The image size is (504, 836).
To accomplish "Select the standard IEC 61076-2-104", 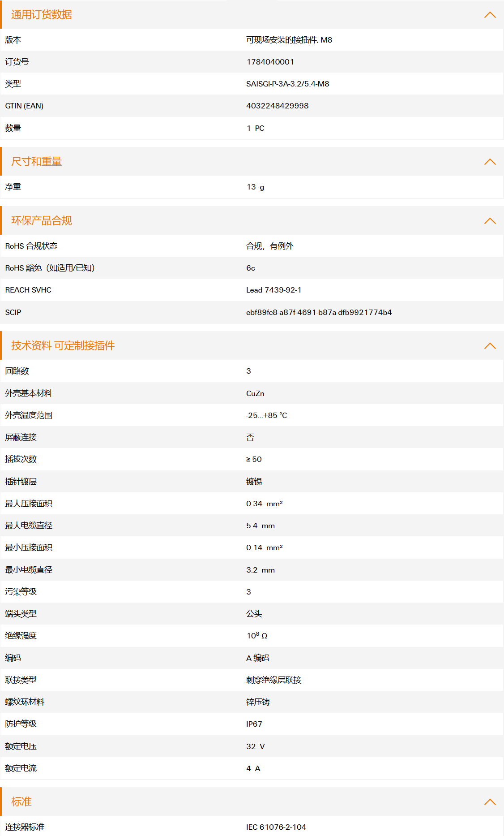I will pyautogui.click(x=276, y=827).
